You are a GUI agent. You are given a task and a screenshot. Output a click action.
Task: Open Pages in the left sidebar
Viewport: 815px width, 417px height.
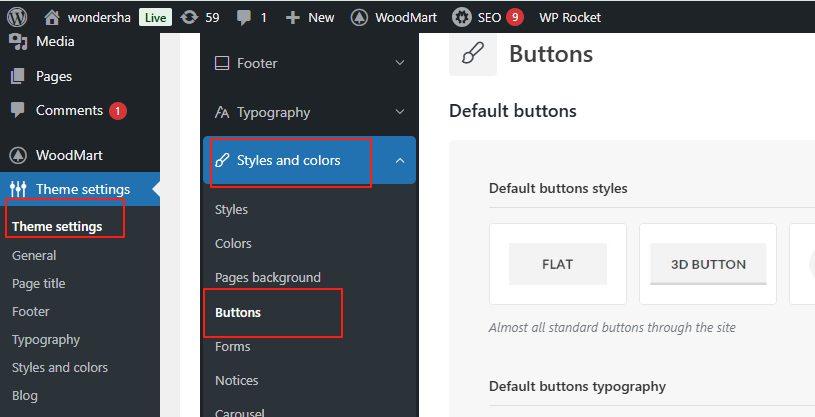[53, 76]
